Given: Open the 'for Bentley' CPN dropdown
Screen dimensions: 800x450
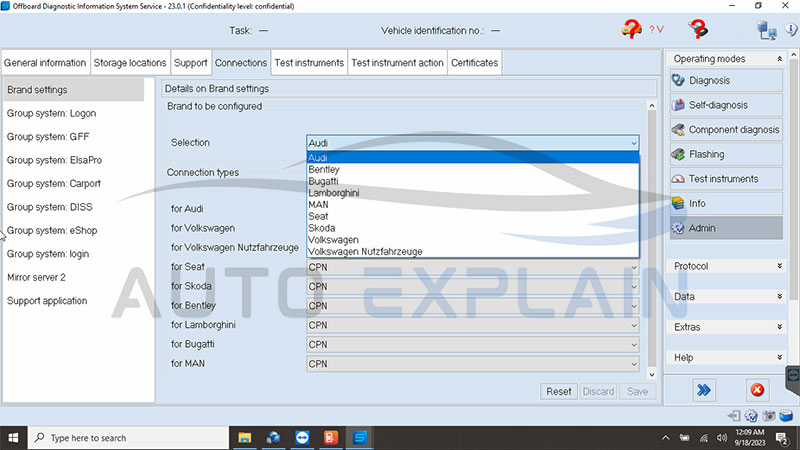Looking at the screenshot, I should click(x=472, y=306).
